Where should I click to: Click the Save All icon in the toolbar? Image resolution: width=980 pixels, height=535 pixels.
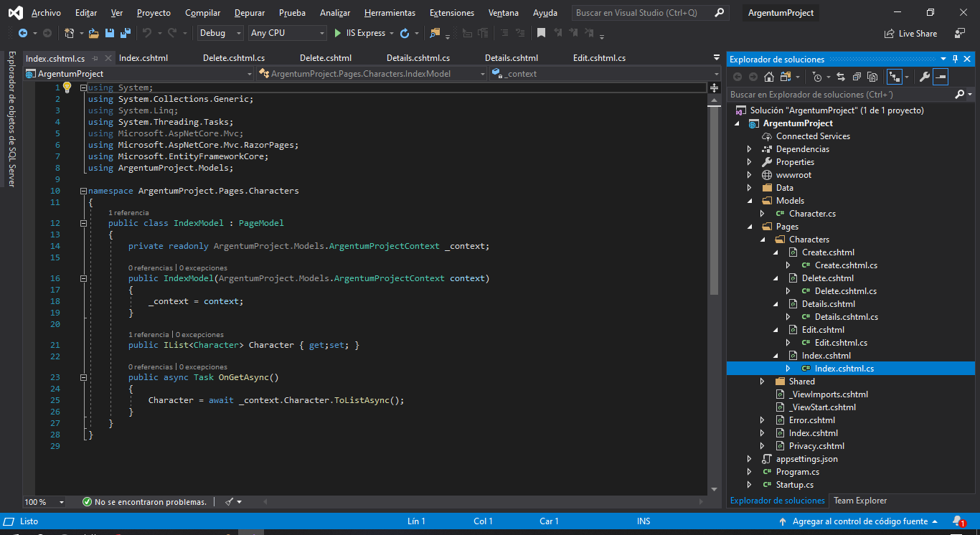[x=124, y=32]
